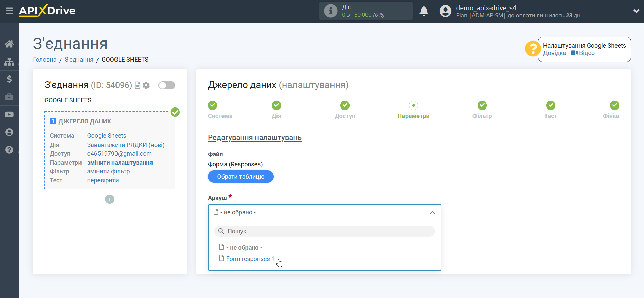Screen dimensions: 644x298
Task: Toggle the connection on/off switch
Action: [167, 85]
